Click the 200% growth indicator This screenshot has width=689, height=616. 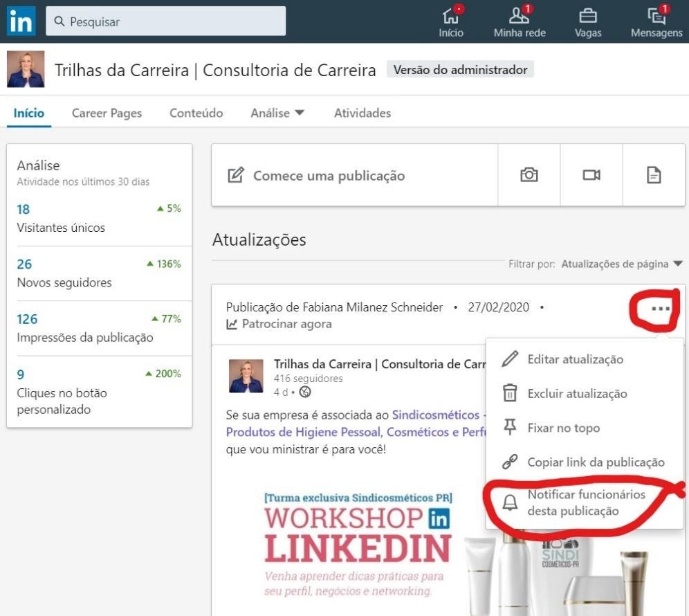click(x=163, y=374)
